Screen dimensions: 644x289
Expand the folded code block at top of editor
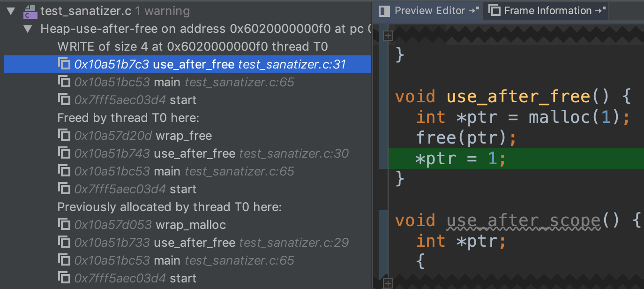pyautogui.click(x=388, y=35)
